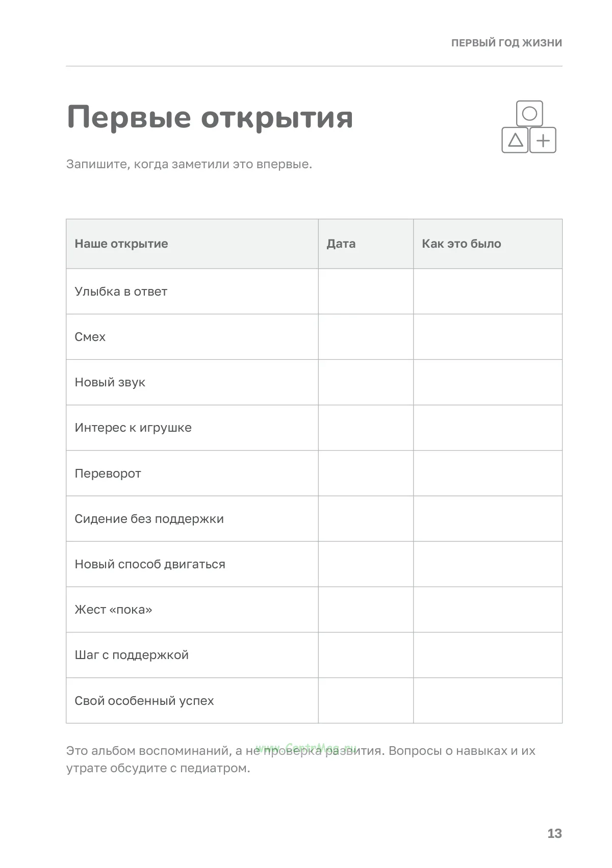Screen dimensions: 612x868
Task: Click the 'Как это было' cell for 'Новый способ двигаться'
Action: tap(488, 564)
